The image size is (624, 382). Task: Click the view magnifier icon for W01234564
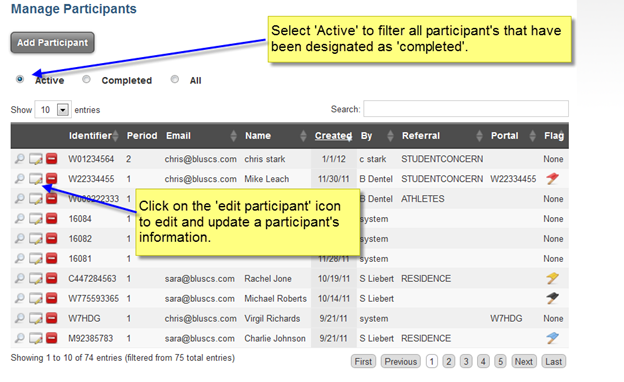20,159
